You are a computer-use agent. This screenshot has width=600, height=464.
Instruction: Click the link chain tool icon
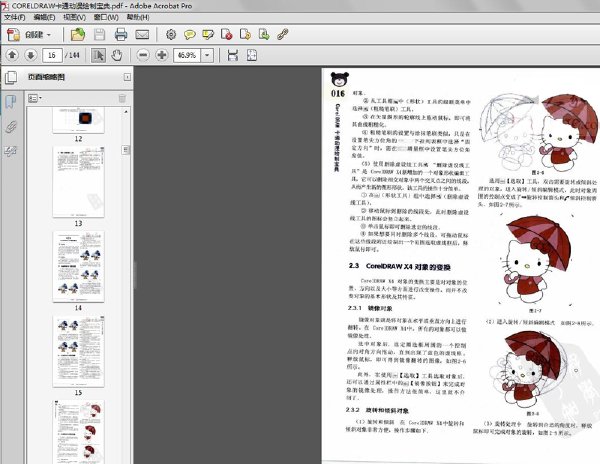click(282, 35)
